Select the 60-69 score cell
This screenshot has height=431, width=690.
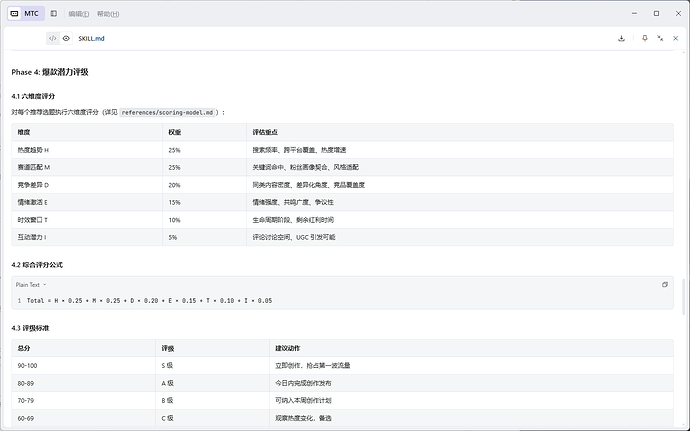(84, 418)
